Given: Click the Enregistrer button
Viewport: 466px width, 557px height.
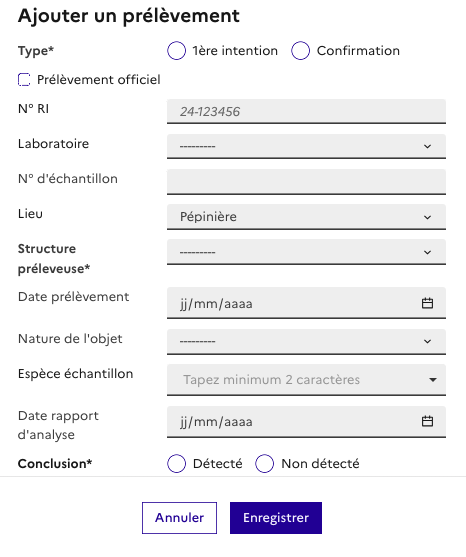Looking at the screenshot, I should pyautogui.click(x=276, y=518).
